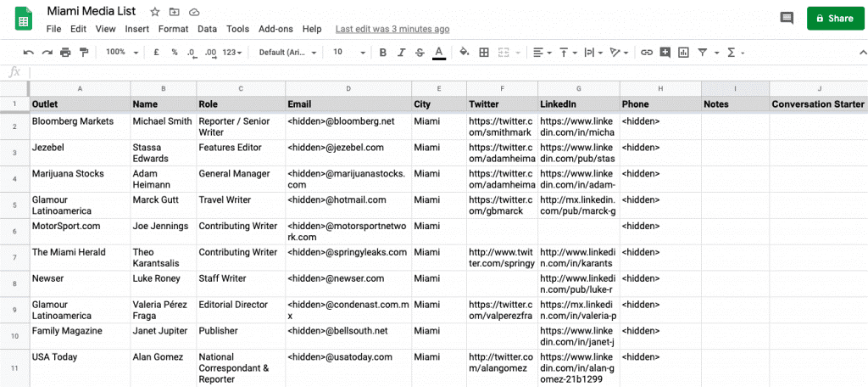Viewport: 868px width, 387px height.
Task: Click the green Share button
Action: click(829, 18)
